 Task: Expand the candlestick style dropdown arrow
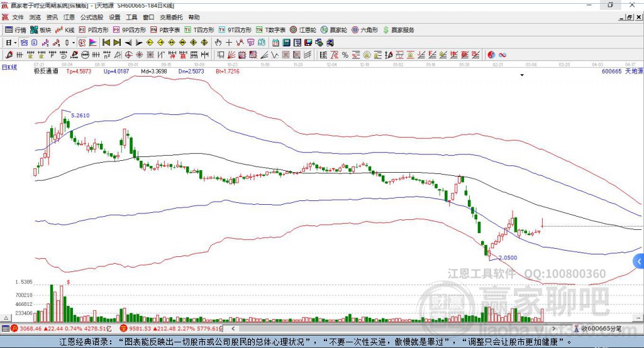click(x=74, y=43)
